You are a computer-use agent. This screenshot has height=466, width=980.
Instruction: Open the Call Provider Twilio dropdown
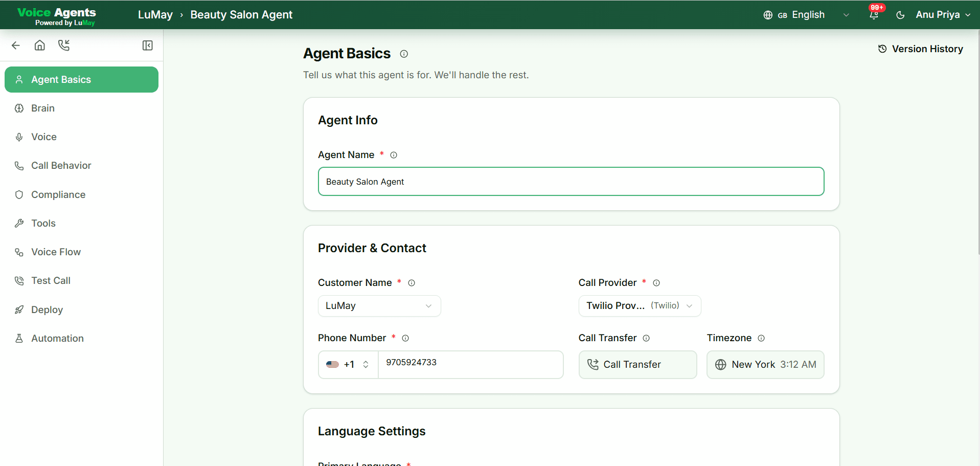pyautogui.click(x=640, y=306)
